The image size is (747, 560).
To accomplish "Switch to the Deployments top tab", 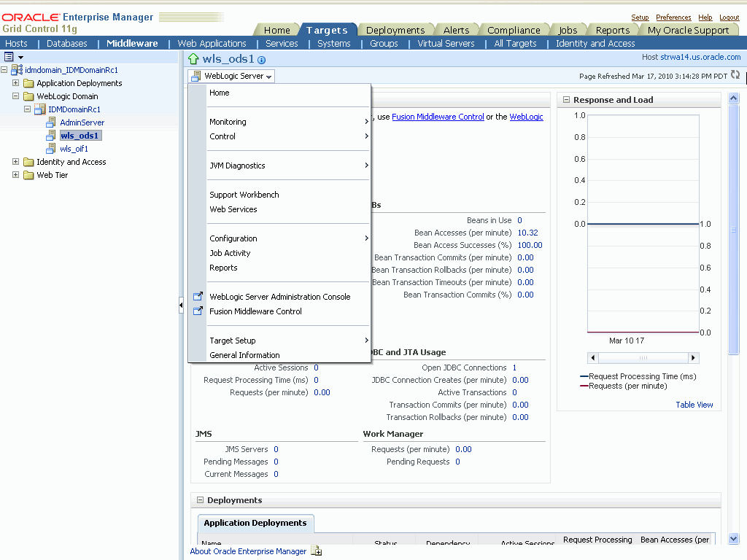I will (x=395, y=30).
